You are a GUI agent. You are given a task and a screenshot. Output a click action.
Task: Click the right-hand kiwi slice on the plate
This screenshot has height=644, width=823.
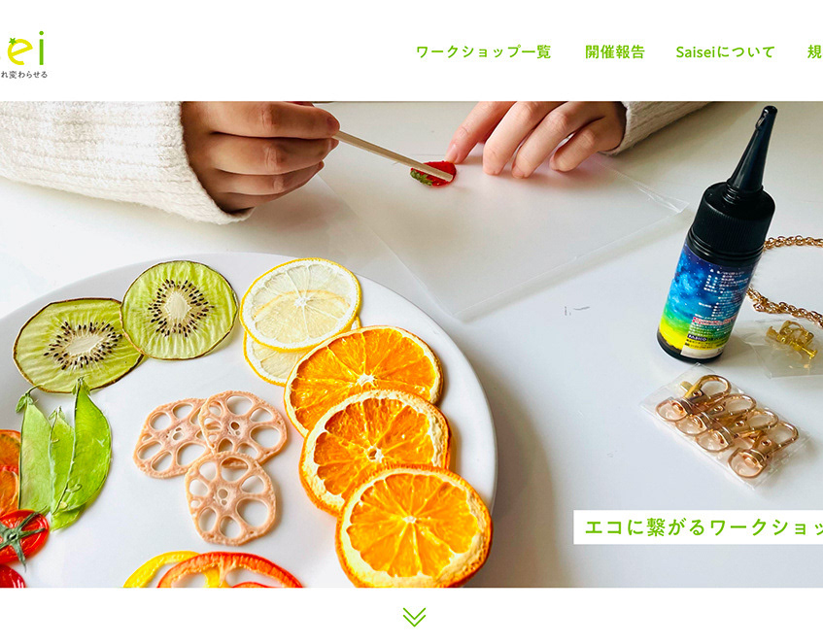coord(179,310)
